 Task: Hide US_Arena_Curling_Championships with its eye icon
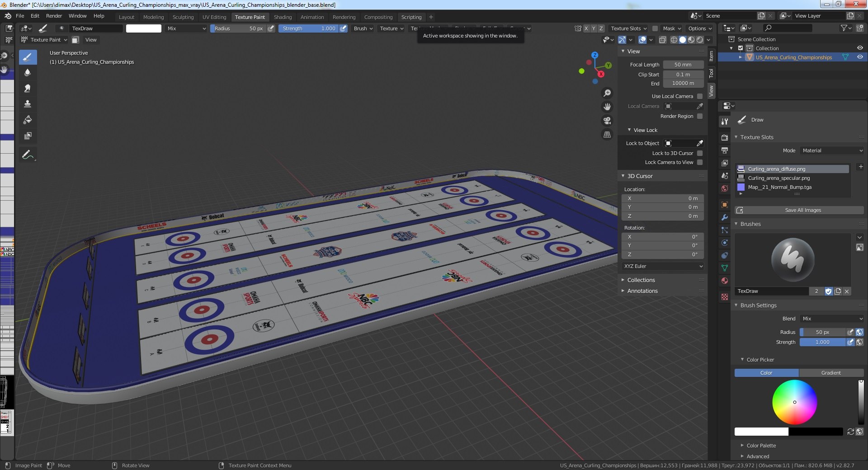[860, 57]
